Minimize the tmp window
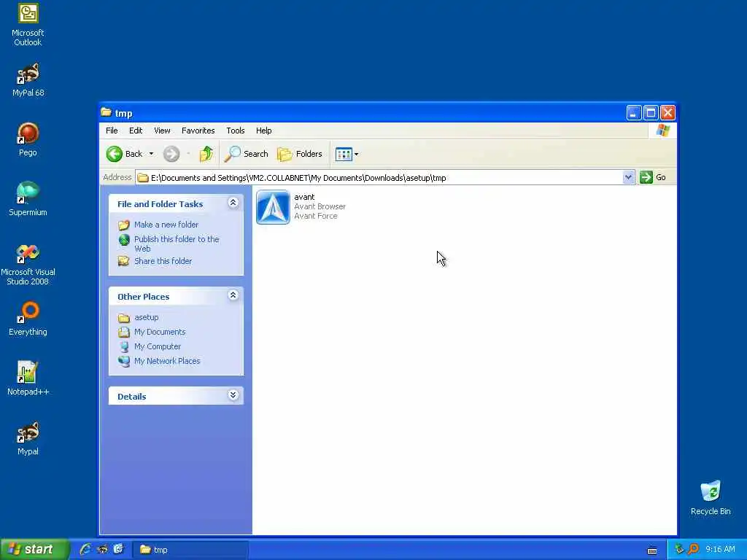Screen dimensions: 747x560 click(x=634, y=113)
